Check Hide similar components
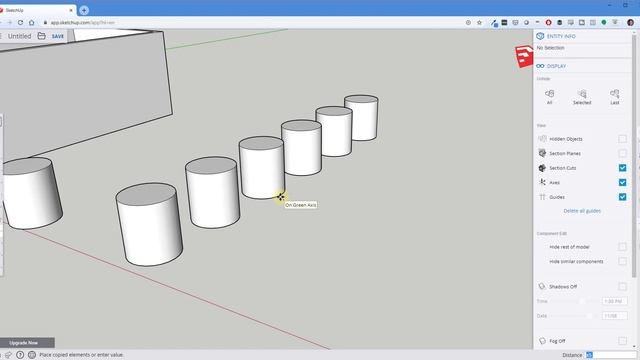Viewport: 640px width, 360px height. (622, 261)
